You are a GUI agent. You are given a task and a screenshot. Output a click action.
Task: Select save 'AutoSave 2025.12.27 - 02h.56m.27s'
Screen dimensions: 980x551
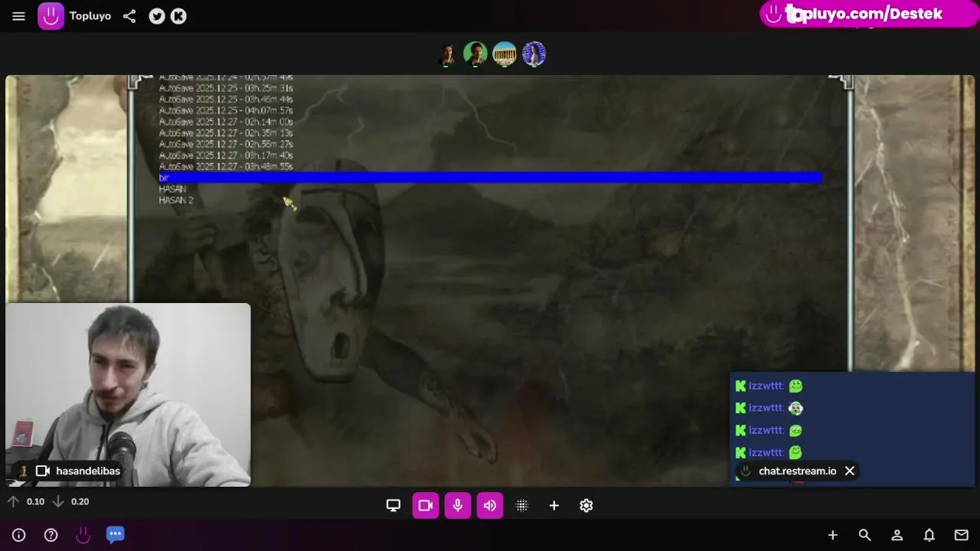[226, 144]
